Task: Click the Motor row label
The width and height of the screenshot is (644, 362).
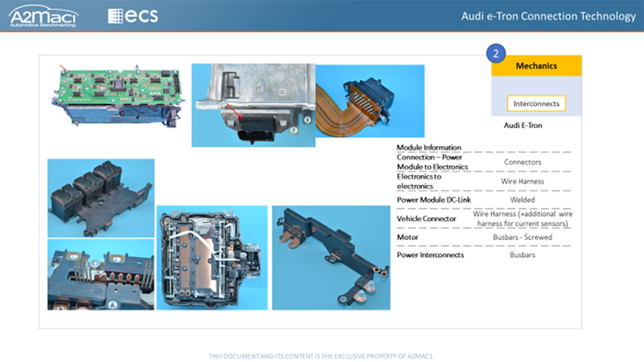Action: (x=408, y=237)
